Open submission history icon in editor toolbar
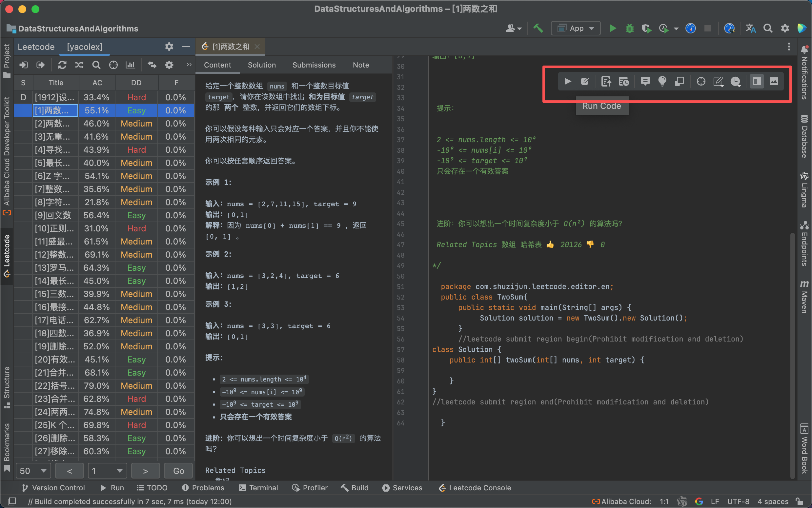 pos(624,81)
